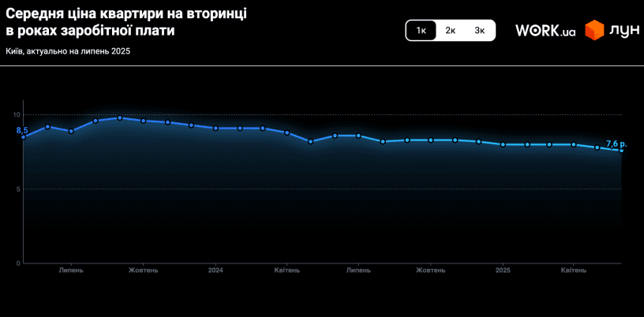644x317 pixels.
Task: Click the 2025 label on the x-axis
Action: (503, 270)
